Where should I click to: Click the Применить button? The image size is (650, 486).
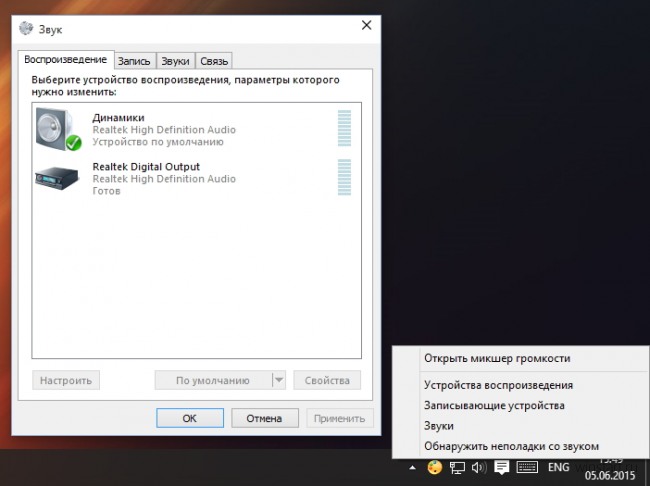point(340,418)
